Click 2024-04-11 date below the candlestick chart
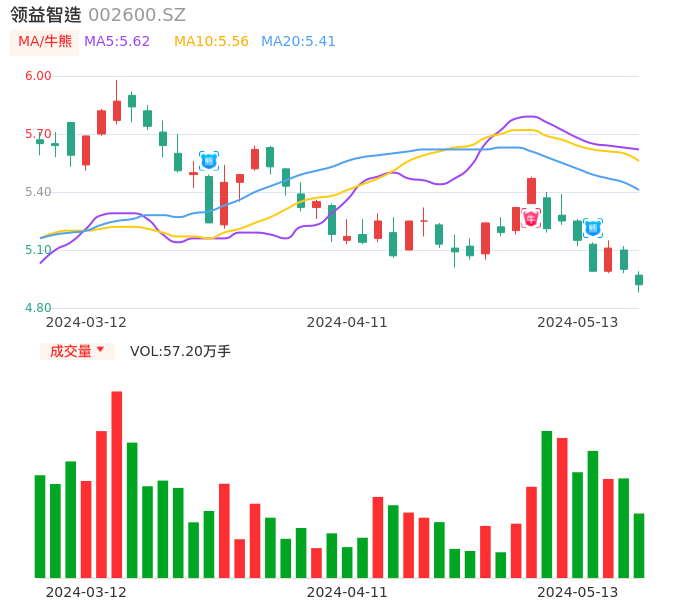 [347, 322]
